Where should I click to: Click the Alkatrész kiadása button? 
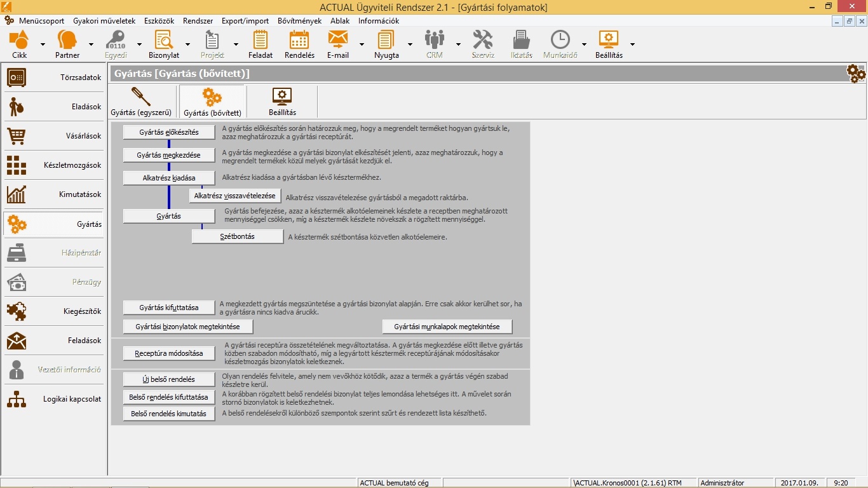point(169,178)
